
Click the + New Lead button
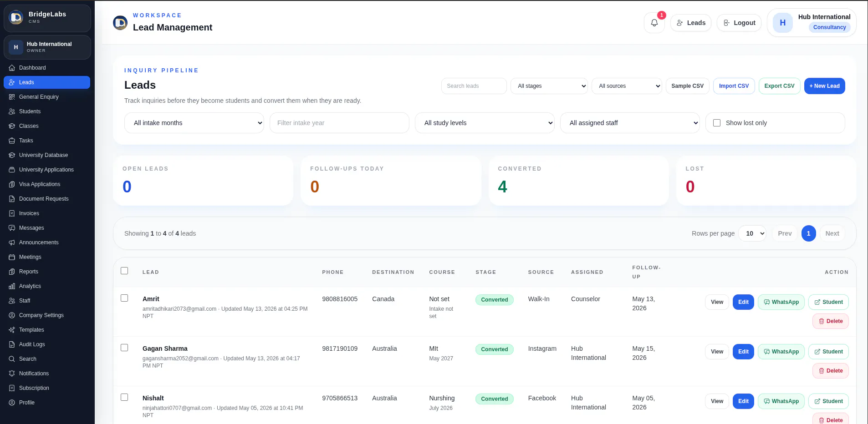[x=824, y=86]
